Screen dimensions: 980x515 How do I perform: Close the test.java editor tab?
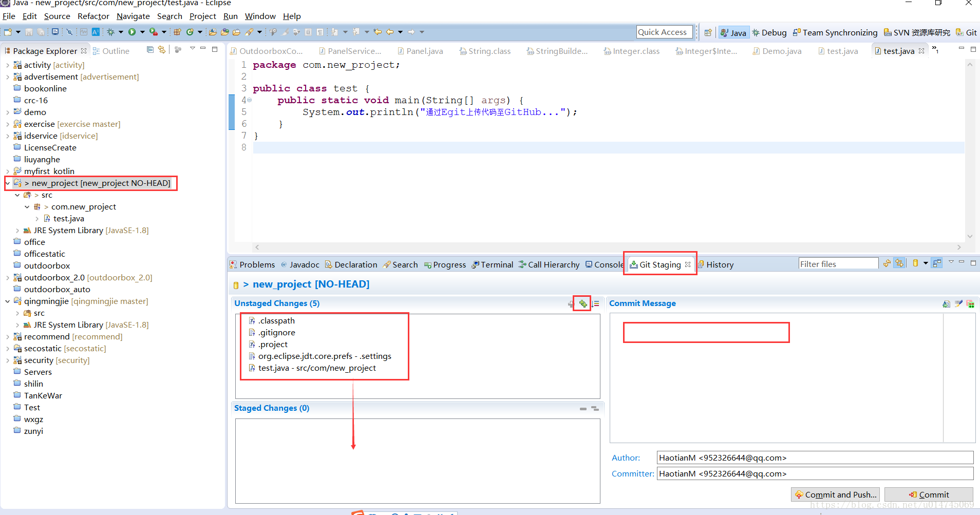tap(921, 51)
